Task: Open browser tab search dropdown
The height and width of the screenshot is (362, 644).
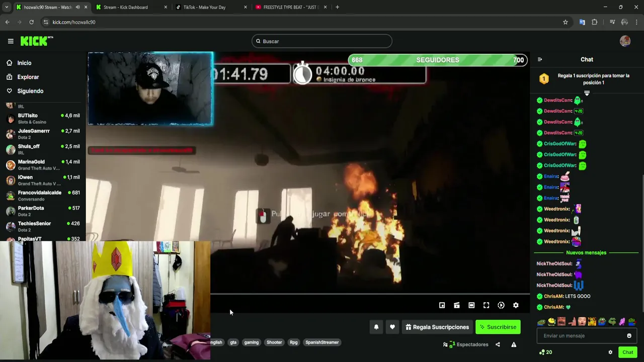Action: coord(7,7)
